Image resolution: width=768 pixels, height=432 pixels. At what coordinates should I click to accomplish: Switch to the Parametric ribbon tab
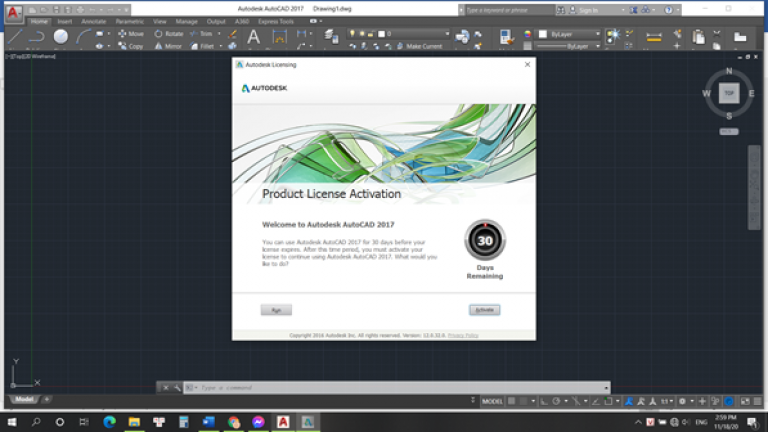click(x=130, y=22)
